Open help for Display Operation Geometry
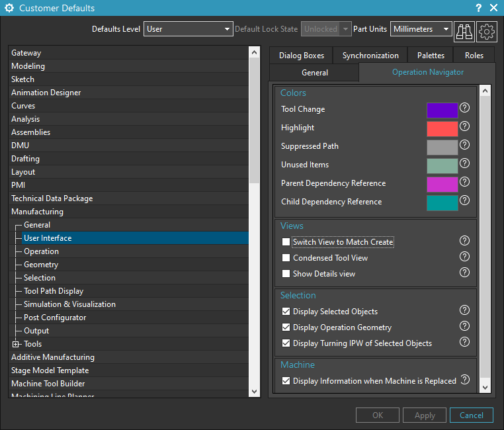This screenshot has height=430, width=504. coord(464,326)
